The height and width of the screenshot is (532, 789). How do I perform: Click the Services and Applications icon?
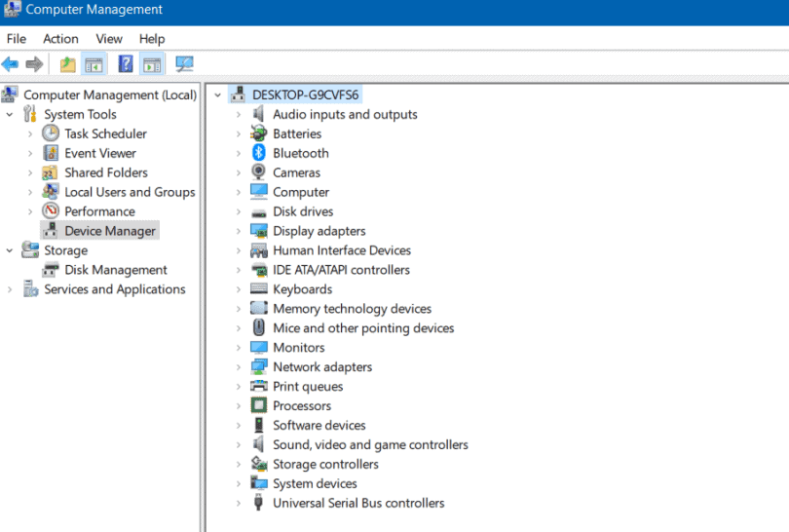(30, 289)
